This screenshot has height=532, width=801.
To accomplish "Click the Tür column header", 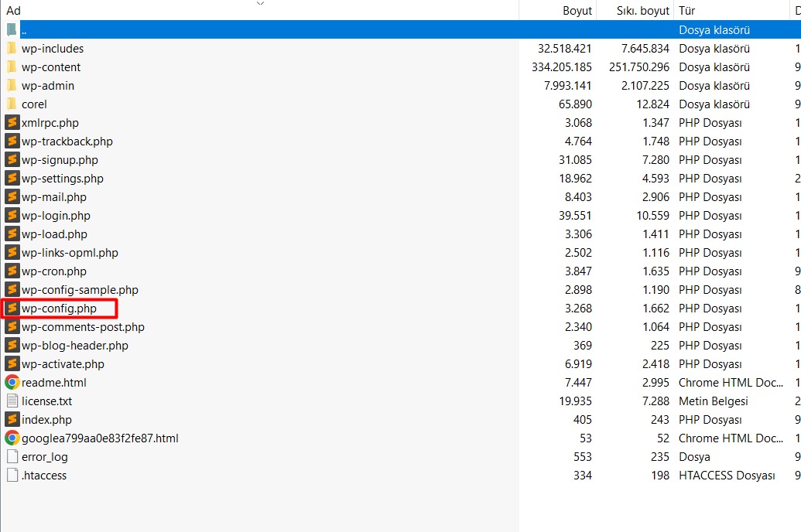I will point(687,11).
